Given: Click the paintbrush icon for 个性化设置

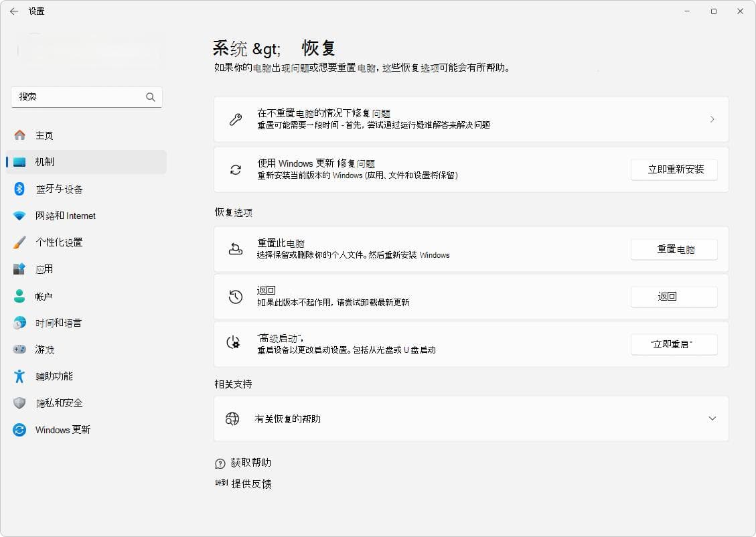Looking at the screenshot, I should tap(19, 242).
